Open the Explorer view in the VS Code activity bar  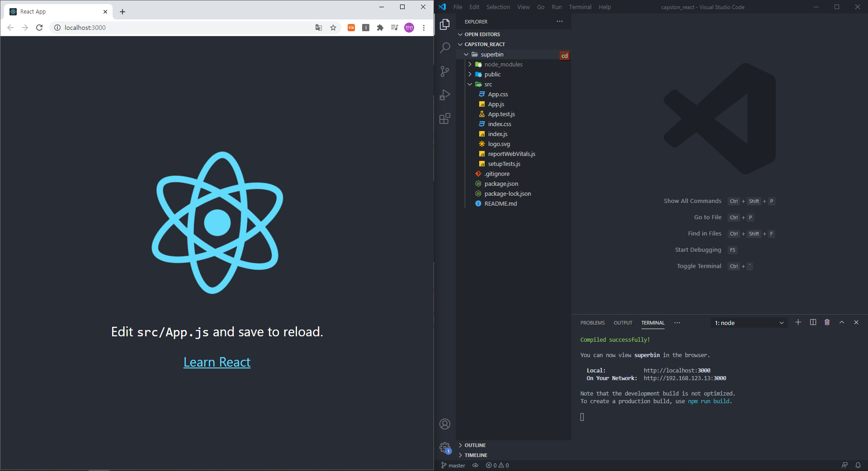click(445, 24)
